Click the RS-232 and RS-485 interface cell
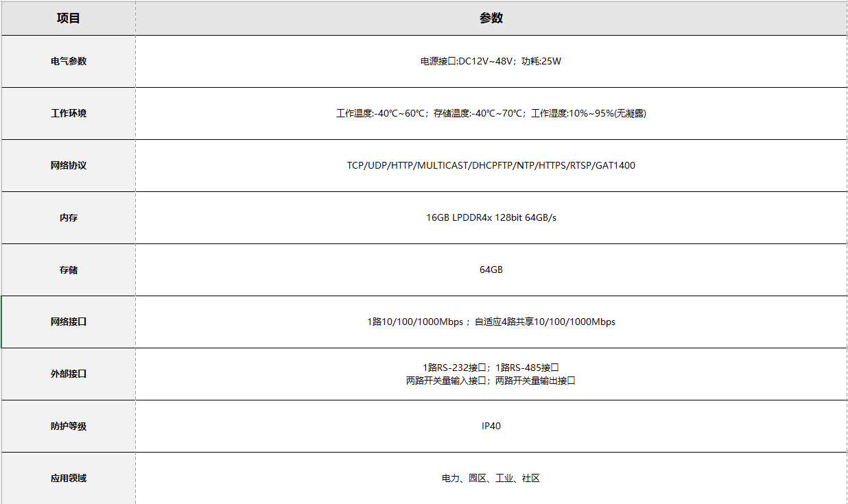Viewport: 848px width, 504px height. (491, 374)
